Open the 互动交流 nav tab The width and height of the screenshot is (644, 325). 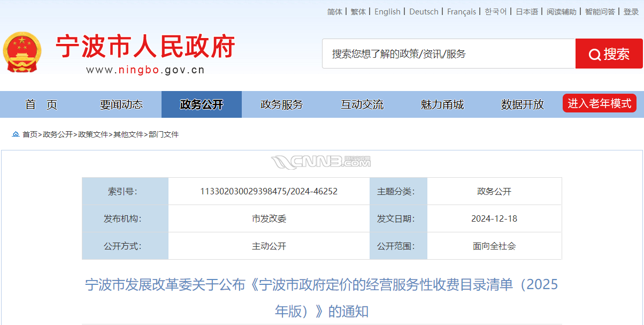362,104
